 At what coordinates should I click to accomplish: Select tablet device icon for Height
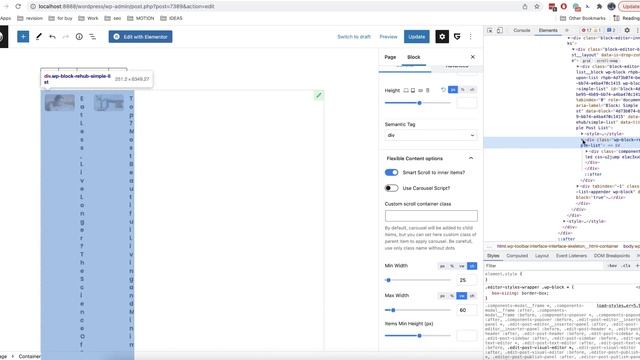[x=413, y=90]
